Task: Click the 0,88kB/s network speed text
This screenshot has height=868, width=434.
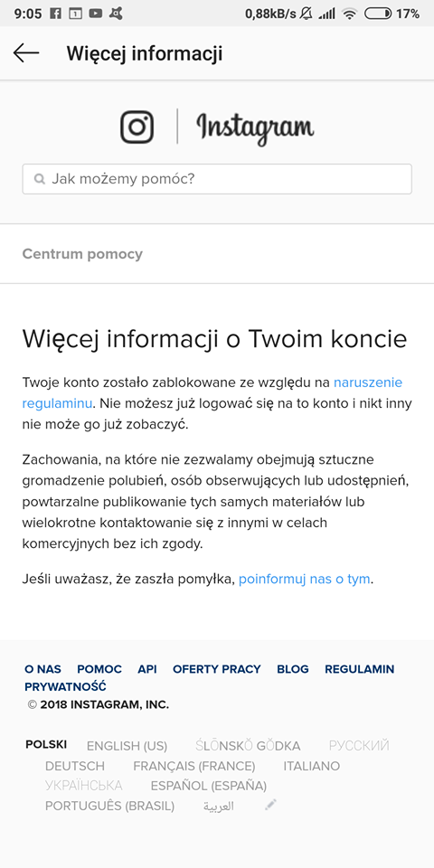Action: point(270,14)
